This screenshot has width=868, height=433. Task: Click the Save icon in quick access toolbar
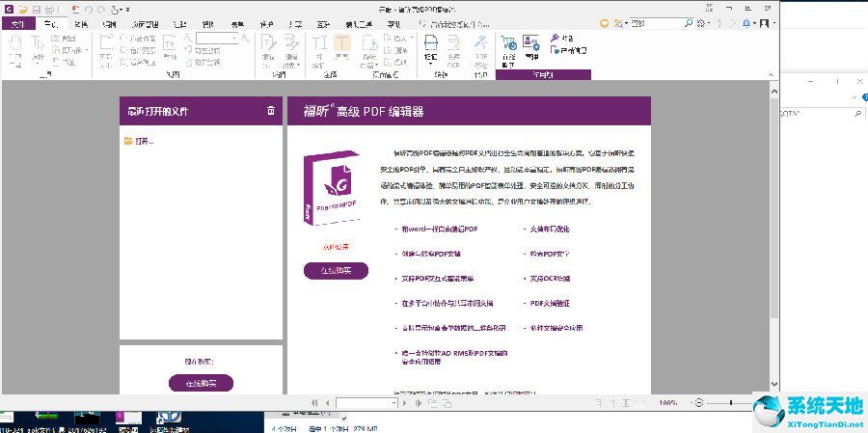(x=37, y=10)
